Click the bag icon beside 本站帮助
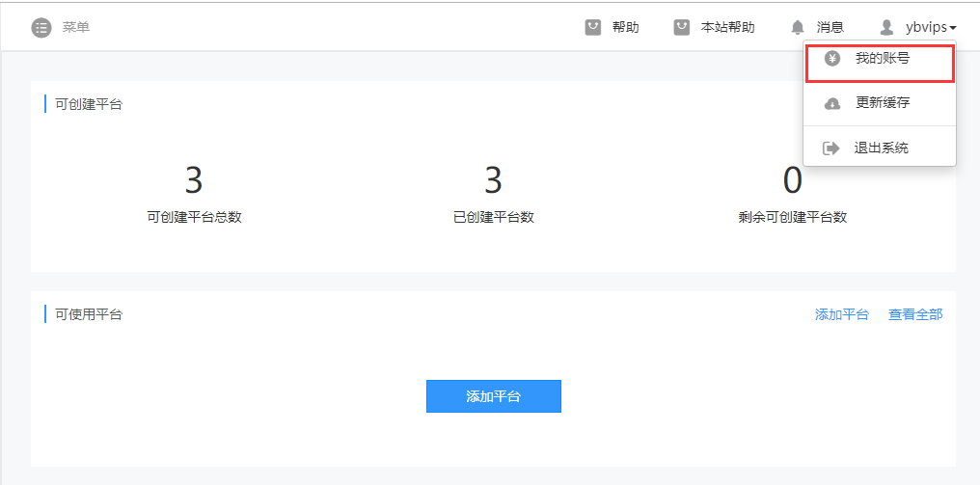Viewport: 980px width, 485px height. (682, 27)
